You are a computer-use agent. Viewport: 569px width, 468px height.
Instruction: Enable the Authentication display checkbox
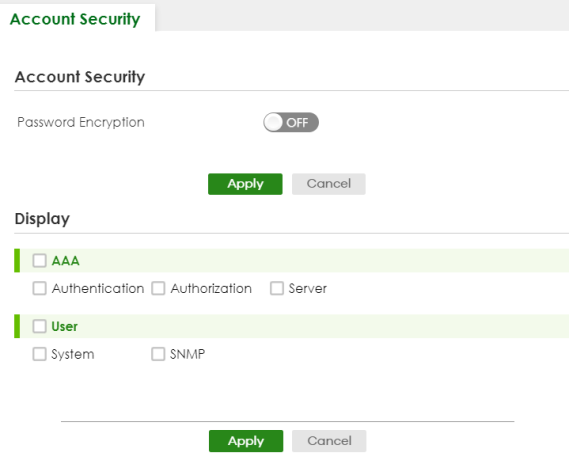pos(39,288)
